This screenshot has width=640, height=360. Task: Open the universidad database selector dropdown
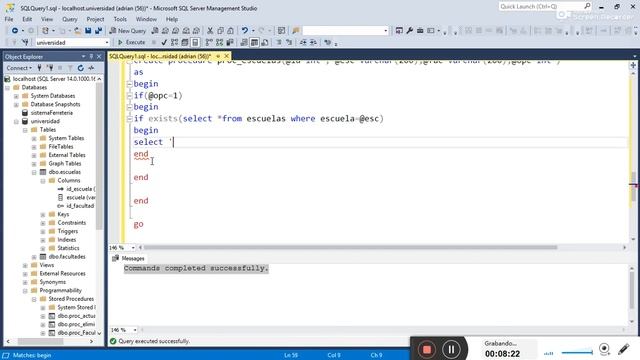pyautogui.click(x=107, y=42)
